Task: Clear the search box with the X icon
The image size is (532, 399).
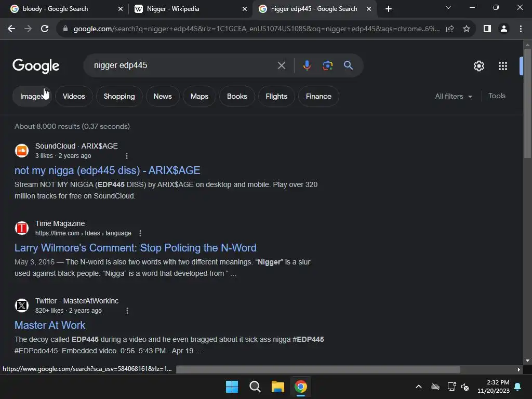Action: tap(281, 65)
